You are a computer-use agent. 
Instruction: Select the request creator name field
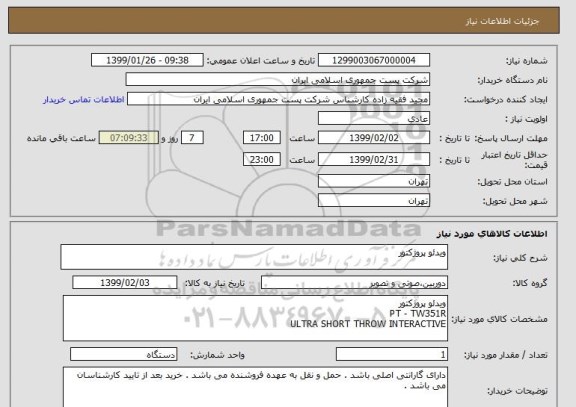(278, 99)
